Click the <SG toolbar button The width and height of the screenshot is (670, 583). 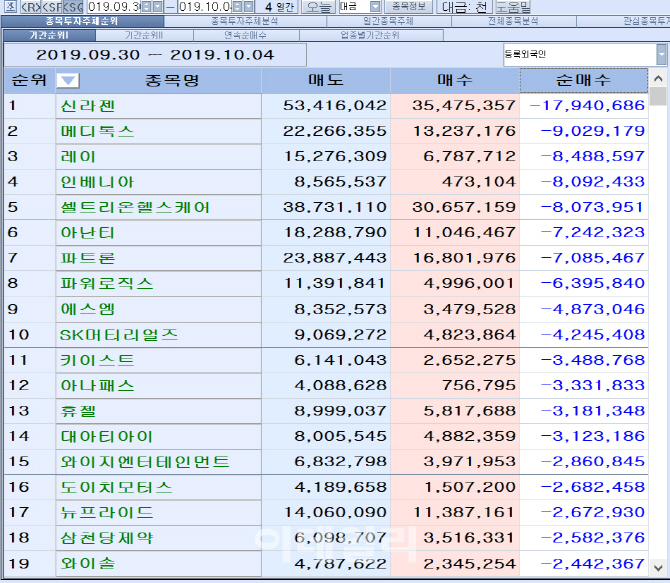tap(73, 7)
